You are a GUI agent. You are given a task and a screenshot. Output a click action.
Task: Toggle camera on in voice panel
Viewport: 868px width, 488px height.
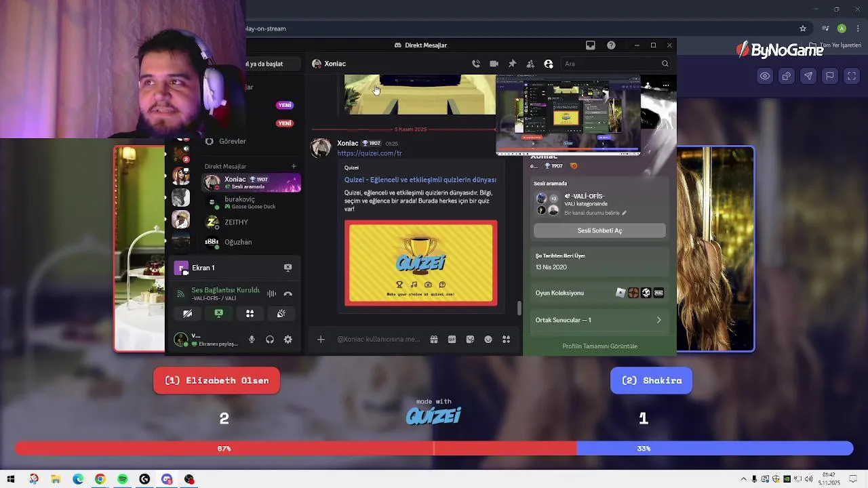pyautogui.click(x=187, y=313)
